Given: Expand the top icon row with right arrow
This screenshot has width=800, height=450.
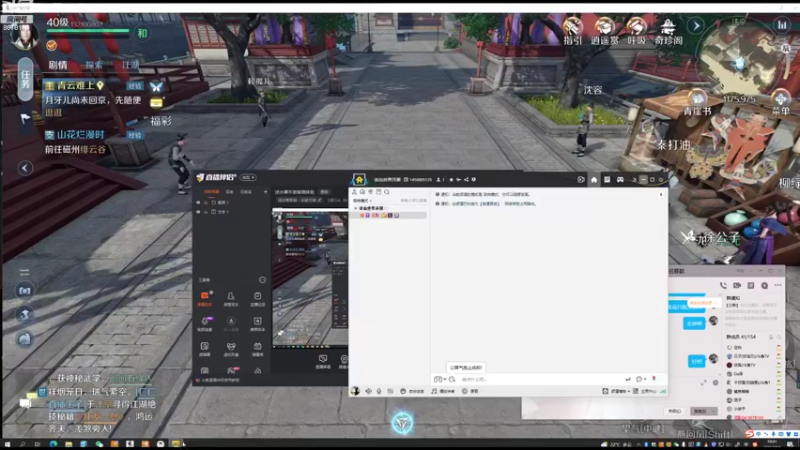Looking at the screenshot, I should tap(696, 26).
